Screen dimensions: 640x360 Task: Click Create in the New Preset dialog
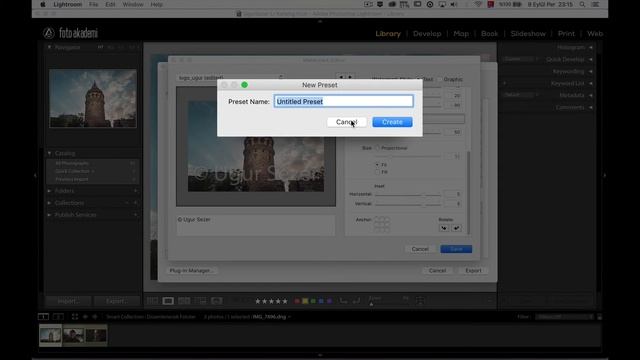coord(392,122)
